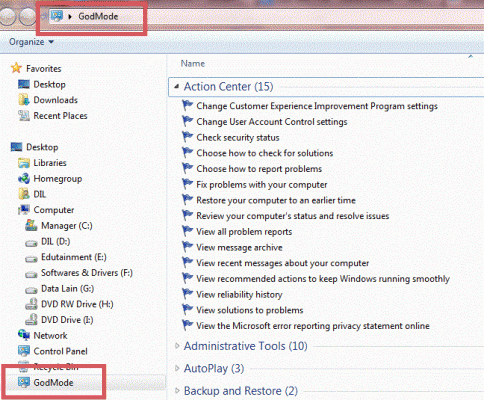Open View solutions to problems
Image resolution: width=484 pixels, height=400 pixels.
pyautogui.click(x=250, y=310)
